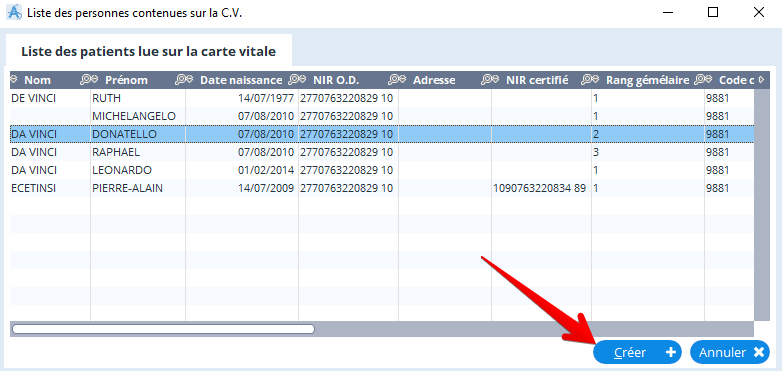Click birth date 14/07/2009

[266, 188]
